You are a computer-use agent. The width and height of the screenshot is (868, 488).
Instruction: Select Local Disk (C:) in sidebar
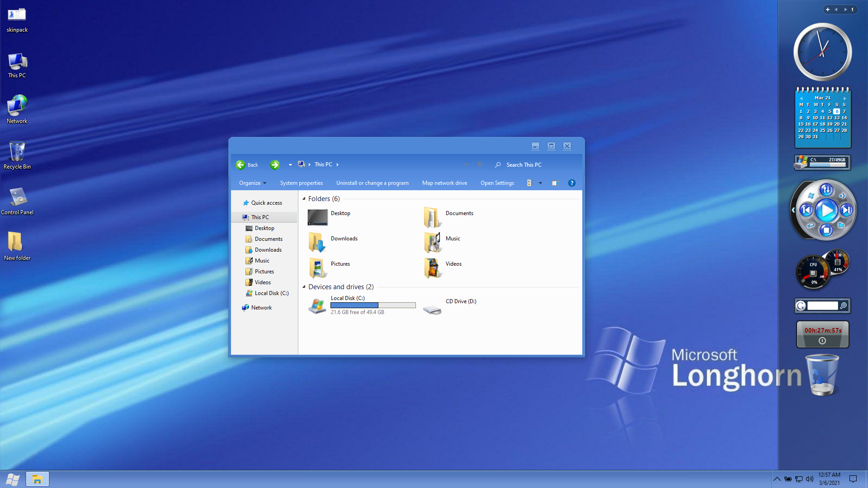coord(271,293)
